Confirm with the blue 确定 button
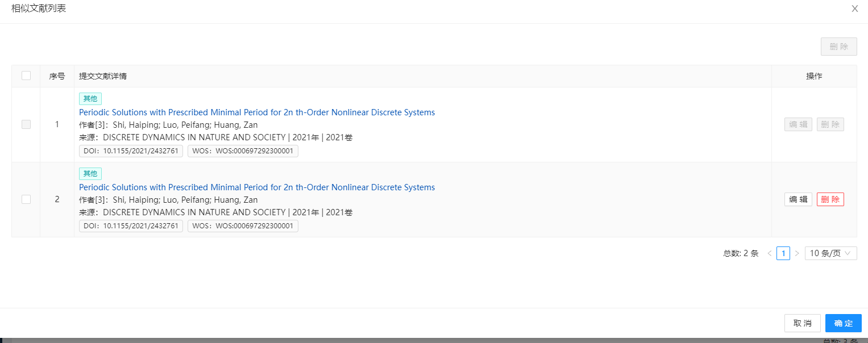This screenshot has width=868, height=343. (x=843, y=323)
